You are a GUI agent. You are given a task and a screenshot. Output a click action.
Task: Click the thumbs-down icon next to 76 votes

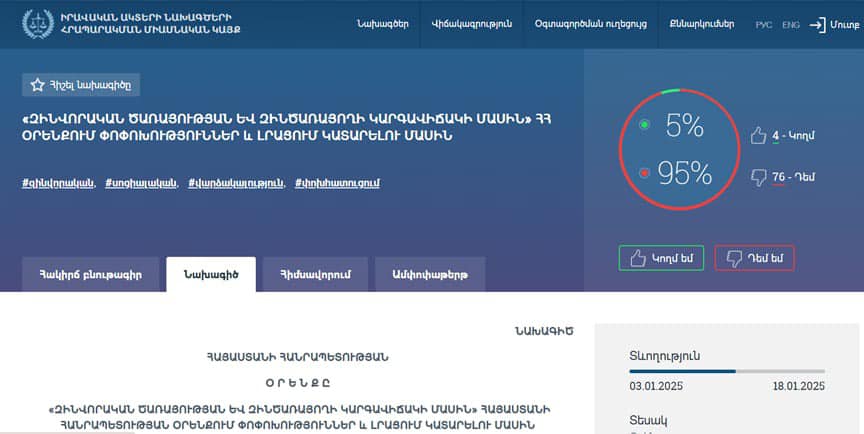point(757,178)
